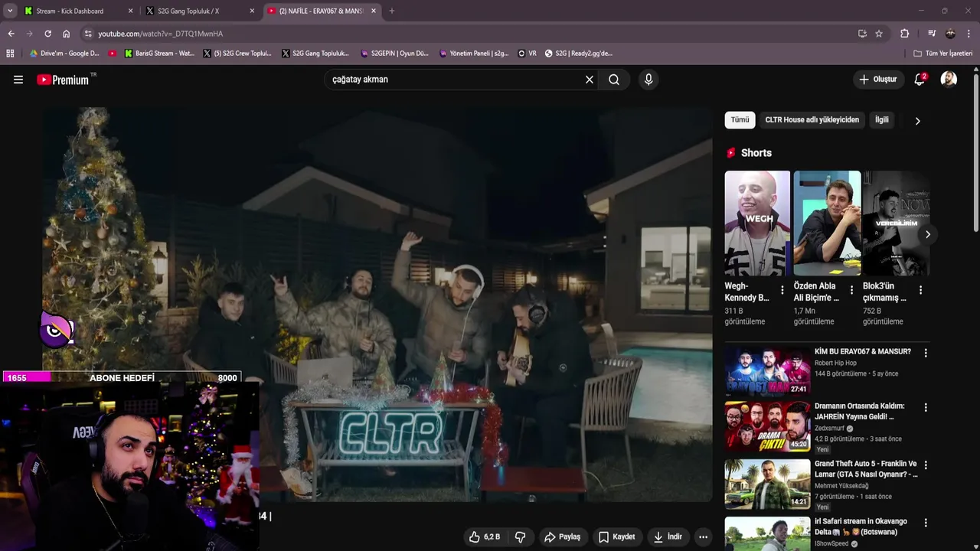Viewport: 980px width, 551px height.
Task: Open options for Wegh-Kennedy short
Action: 782,290
